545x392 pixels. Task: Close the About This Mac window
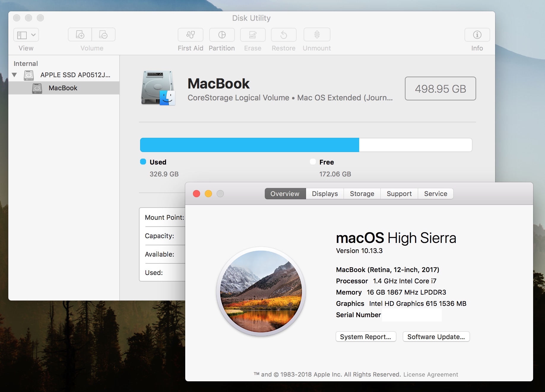197,194
